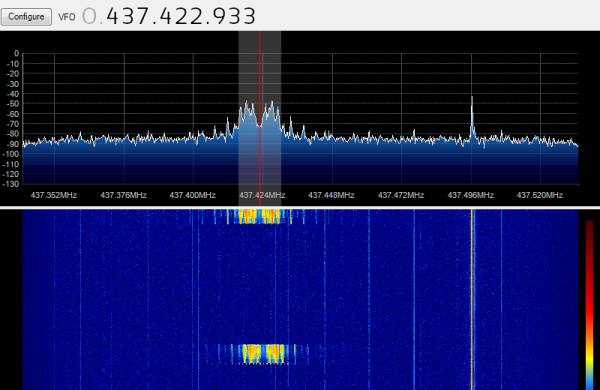Click the narrow signal peak near 437.496MHz

pos(472,119)
